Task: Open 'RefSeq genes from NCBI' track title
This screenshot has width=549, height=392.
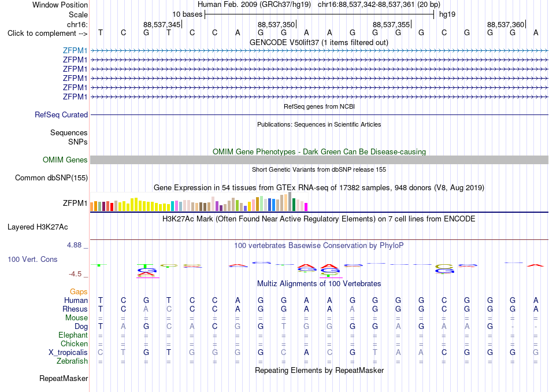Action: (x=319, y=106)
